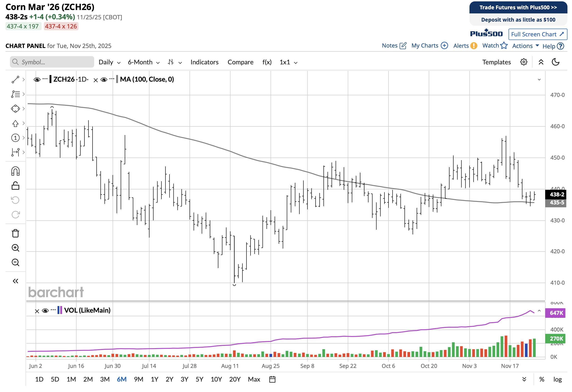The image size is (572, 392).
Task: Click the trash delete drawings icon
Action: pyautogui.click(x=15, y=233)
